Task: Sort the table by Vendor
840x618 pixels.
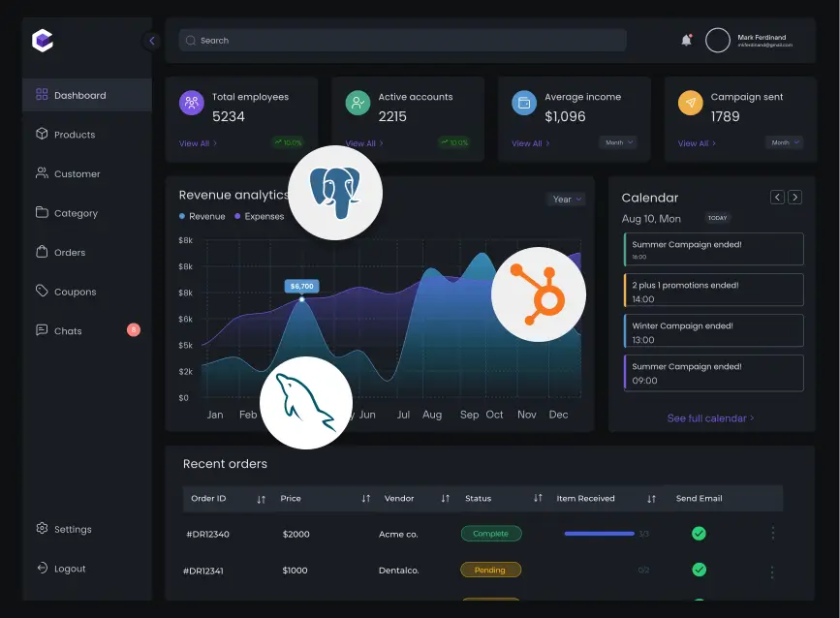Action: point(445,499)
